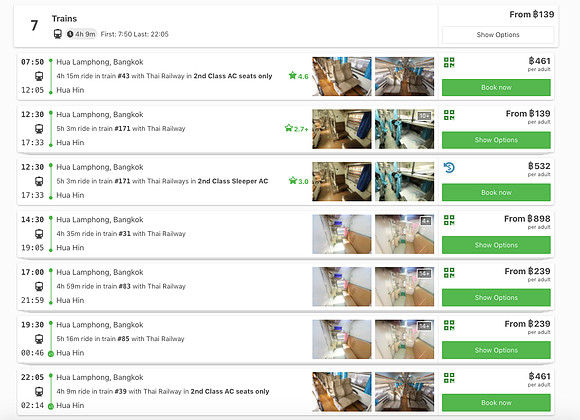
Task: Show Options for the 12:30 train from ฿139
Action: (x=496, y=140)
